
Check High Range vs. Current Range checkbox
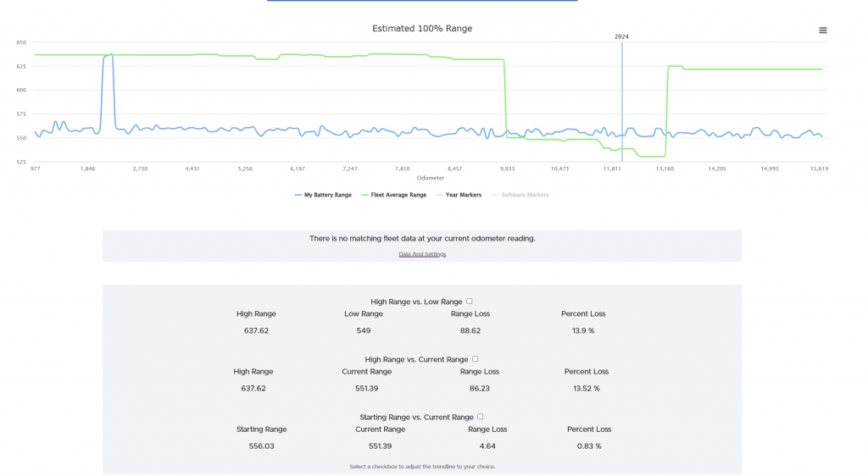[475, 359]
